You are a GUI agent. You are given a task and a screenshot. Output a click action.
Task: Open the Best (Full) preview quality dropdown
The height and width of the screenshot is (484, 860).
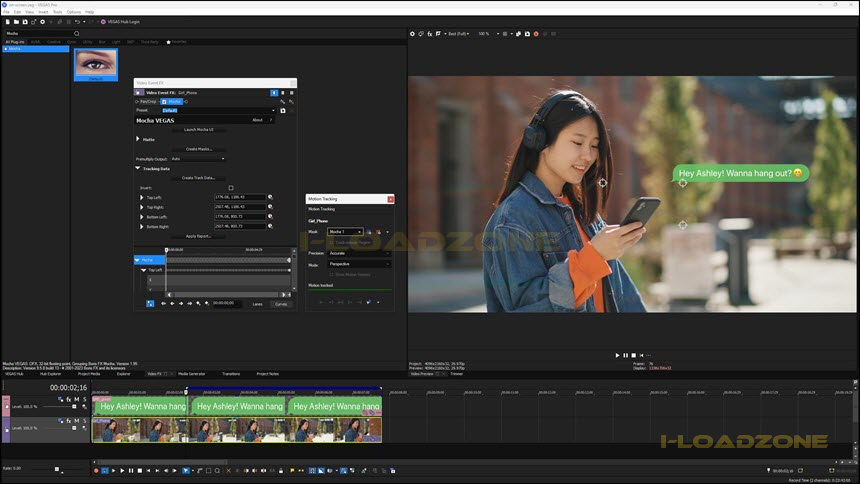pyautogui.click(x=459, y=34)
